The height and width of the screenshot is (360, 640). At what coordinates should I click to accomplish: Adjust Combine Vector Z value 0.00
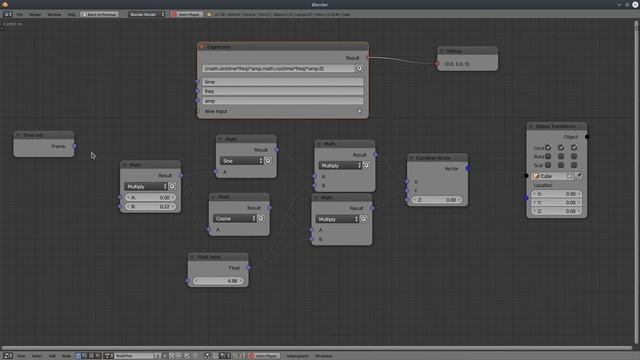click(437, 200)
